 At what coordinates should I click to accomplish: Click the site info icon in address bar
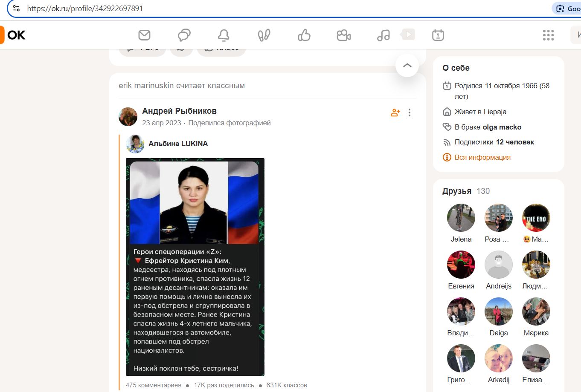[16, 8]
